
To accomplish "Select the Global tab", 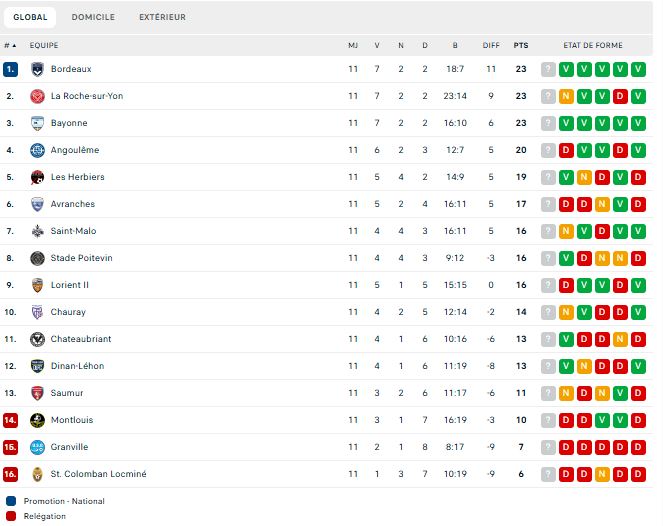I will point(30,17).
